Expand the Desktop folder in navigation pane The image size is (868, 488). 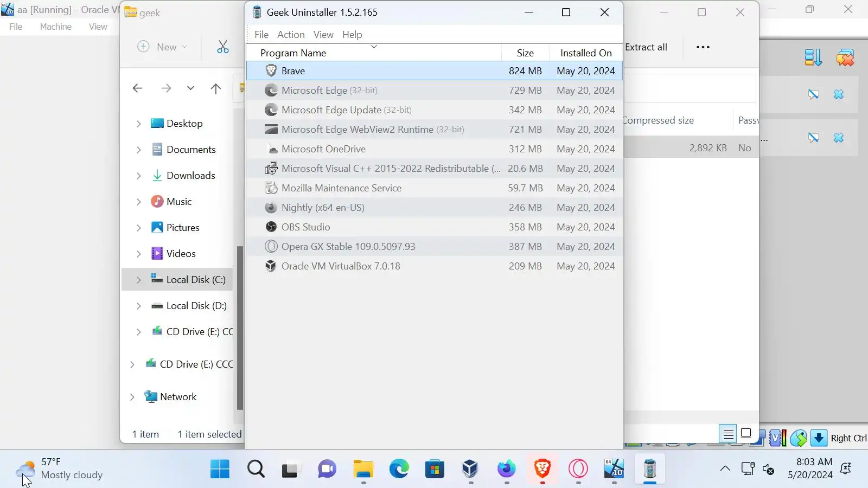click(x=138, y=124)
